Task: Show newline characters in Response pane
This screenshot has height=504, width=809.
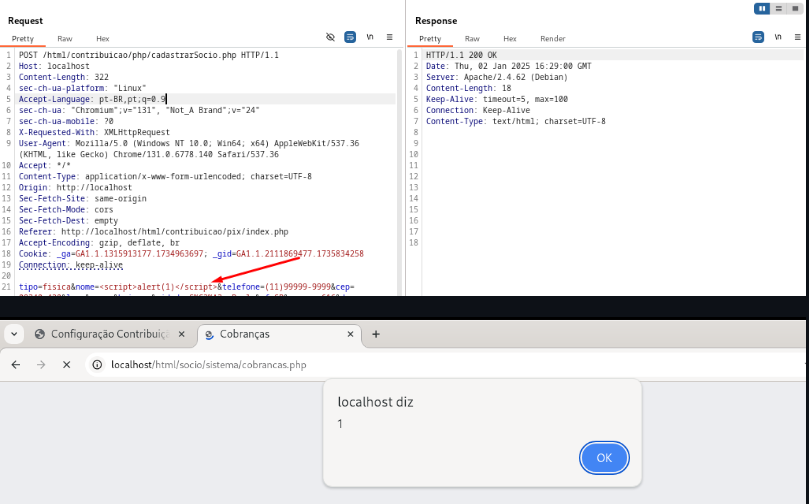Action: click(778, 37)
